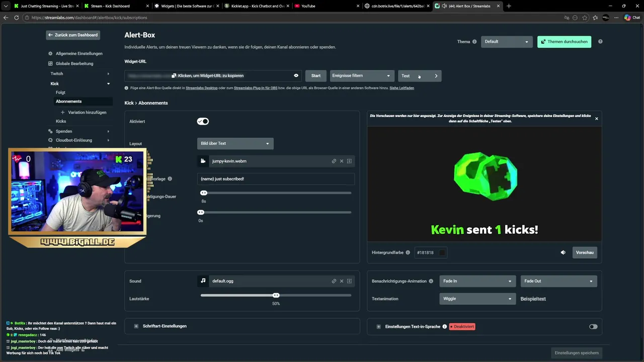The image size is (644, 362).
Task: Open the Fade Out animation dropdown
Action: pyautogui.click(x=558, y=281)
